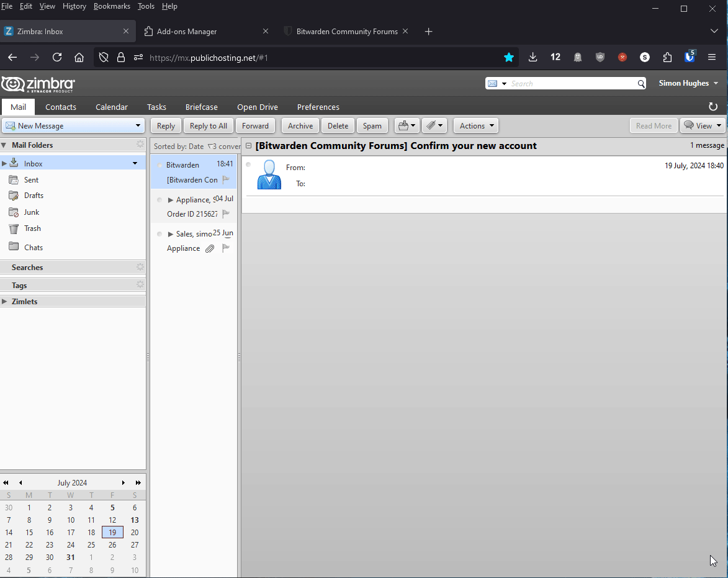Open the View dropdown
This screenshot has height=578, width=728.
pos(703,126)
